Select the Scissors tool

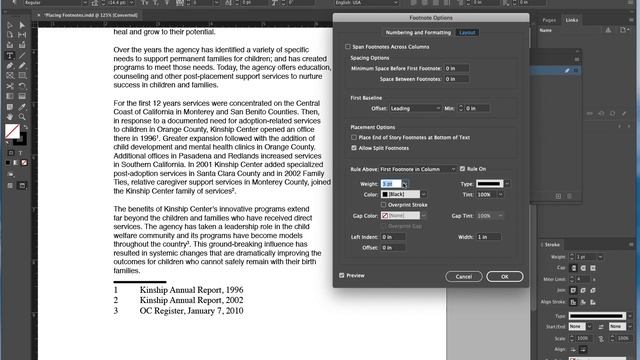pyautogui.click(x=10, y=86)
